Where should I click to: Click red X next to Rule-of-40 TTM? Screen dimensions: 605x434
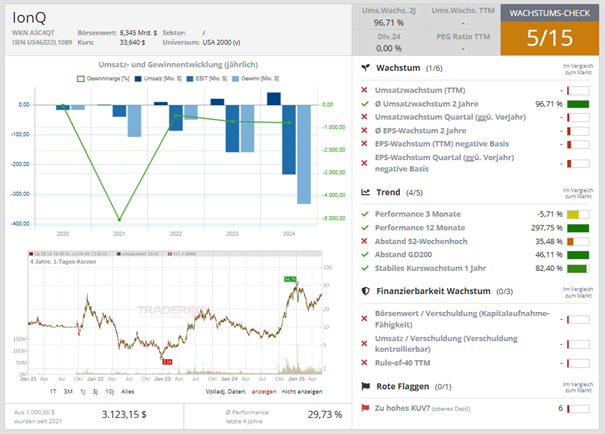coord(364,363)
